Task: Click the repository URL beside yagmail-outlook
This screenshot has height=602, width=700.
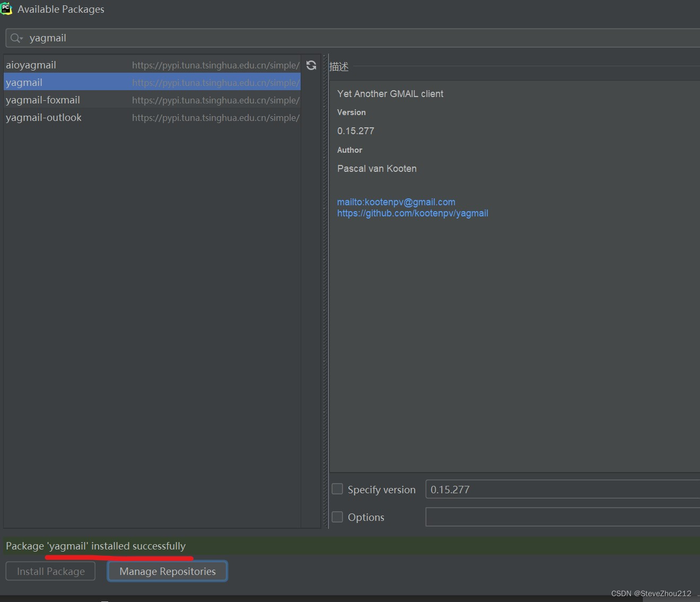Action: click(x=216, y=118)
